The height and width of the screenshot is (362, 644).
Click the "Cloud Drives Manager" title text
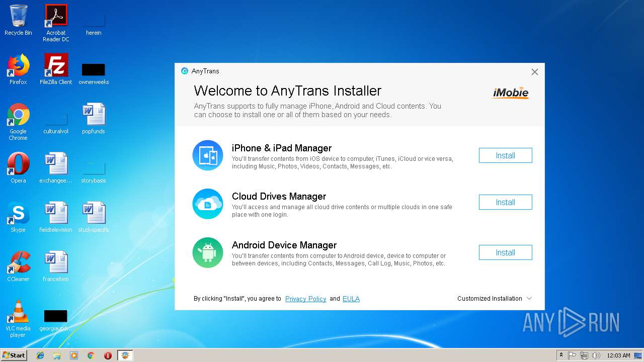coord(279,197)
